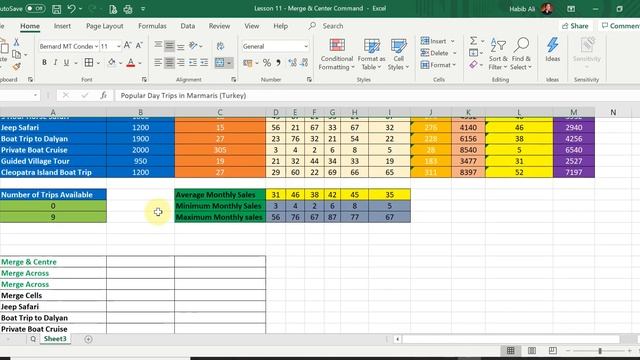
Task: Open Cell Styles gallery
Action: (x=398, y=54)
